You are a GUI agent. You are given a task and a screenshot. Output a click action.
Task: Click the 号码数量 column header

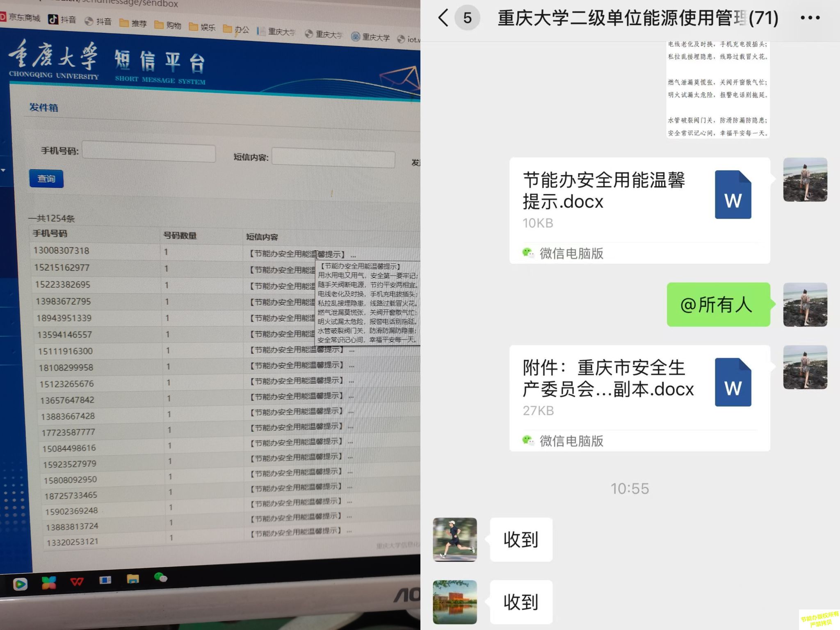coord(180,235)
